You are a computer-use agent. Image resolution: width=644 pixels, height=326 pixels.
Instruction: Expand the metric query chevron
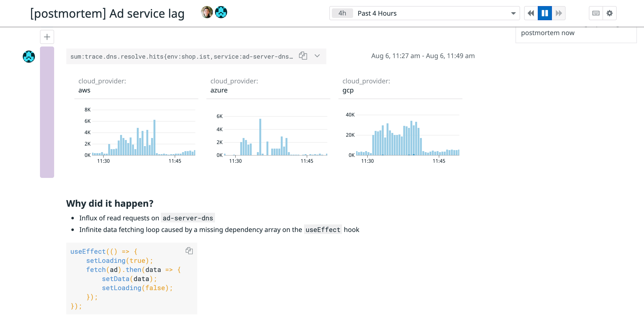pyautogui.click(x=317, y=56)
